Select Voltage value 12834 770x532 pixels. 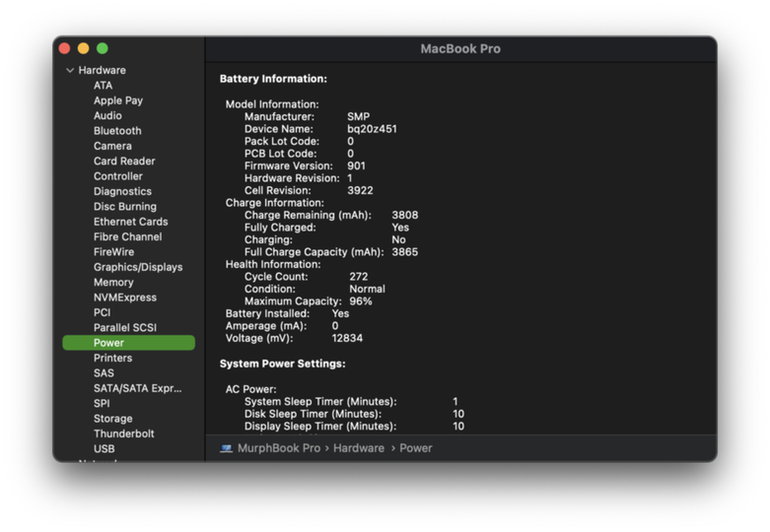(347, 338)
